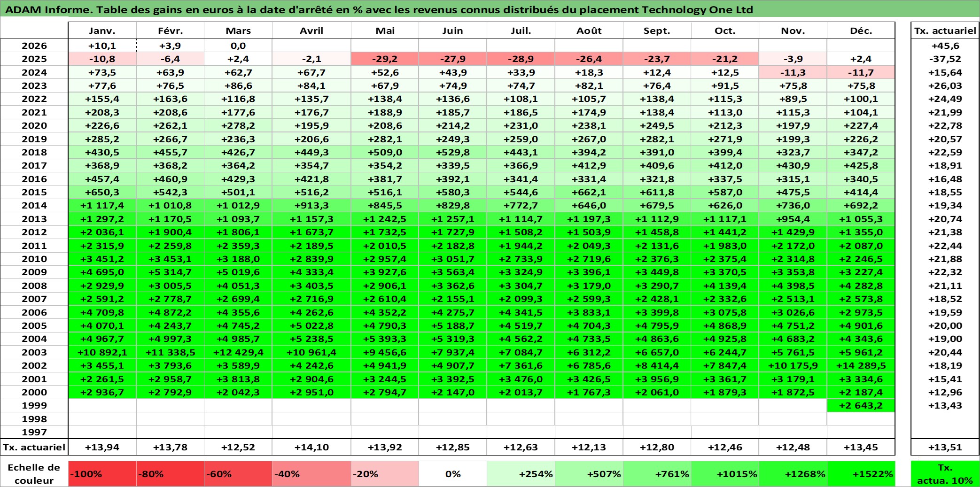Click actuarial rate +26,03 for 2023
The image size is (980, 487).
(x=945, y=85)
